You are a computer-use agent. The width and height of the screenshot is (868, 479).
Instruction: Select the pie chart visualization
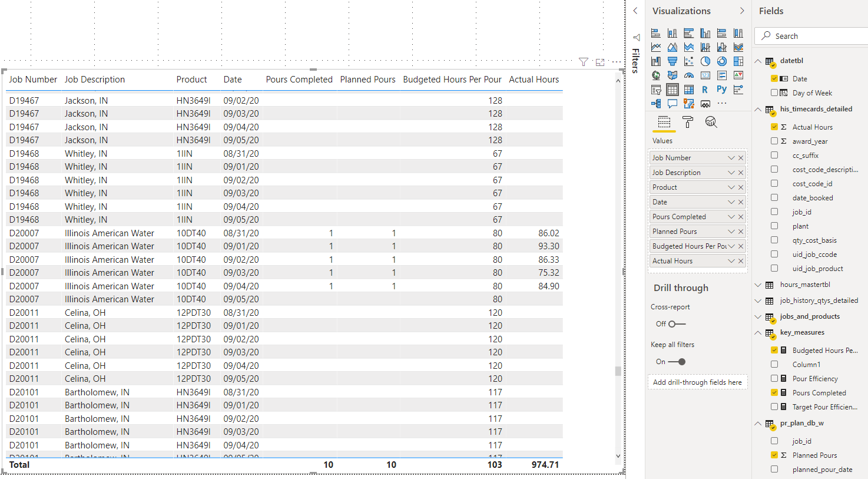[705, 61]
